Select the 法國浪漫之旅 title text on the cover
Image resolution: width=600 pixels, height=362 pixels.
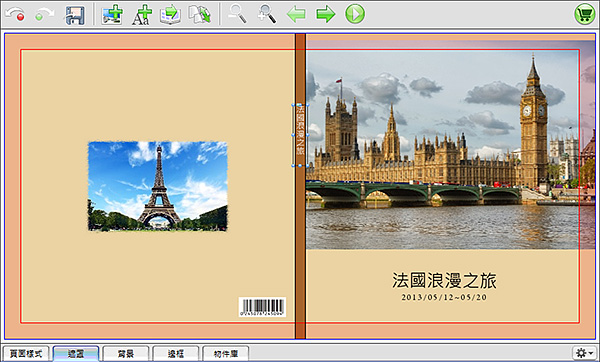(x=444, y=280)
